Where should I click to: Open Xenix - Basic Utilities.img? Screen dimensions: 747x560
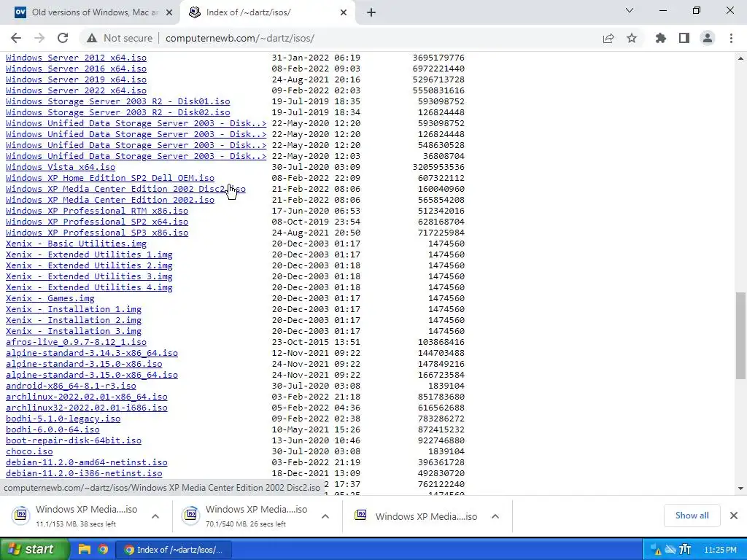pyautogui.click(x=76, y=244)
